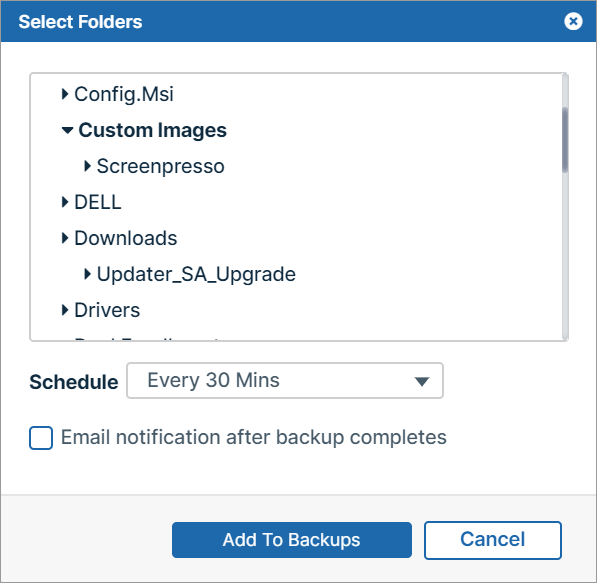Select the Downloads folder
597x583 pixels.
tap(126, 238)
